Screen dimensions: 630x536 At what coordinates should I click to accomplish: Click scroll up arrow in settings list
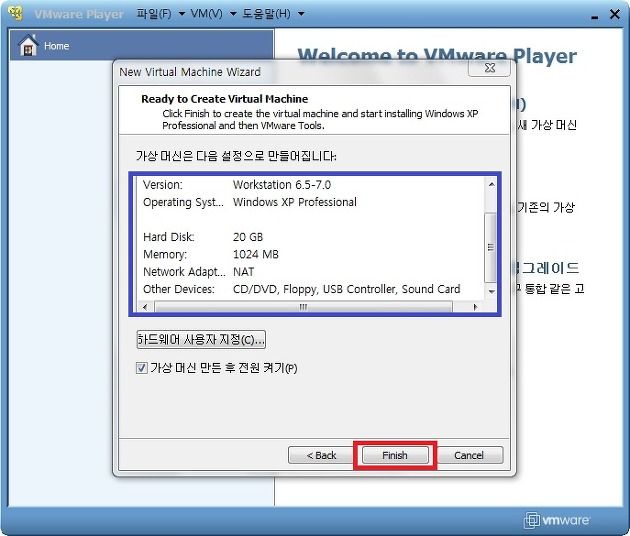(491, 184)
